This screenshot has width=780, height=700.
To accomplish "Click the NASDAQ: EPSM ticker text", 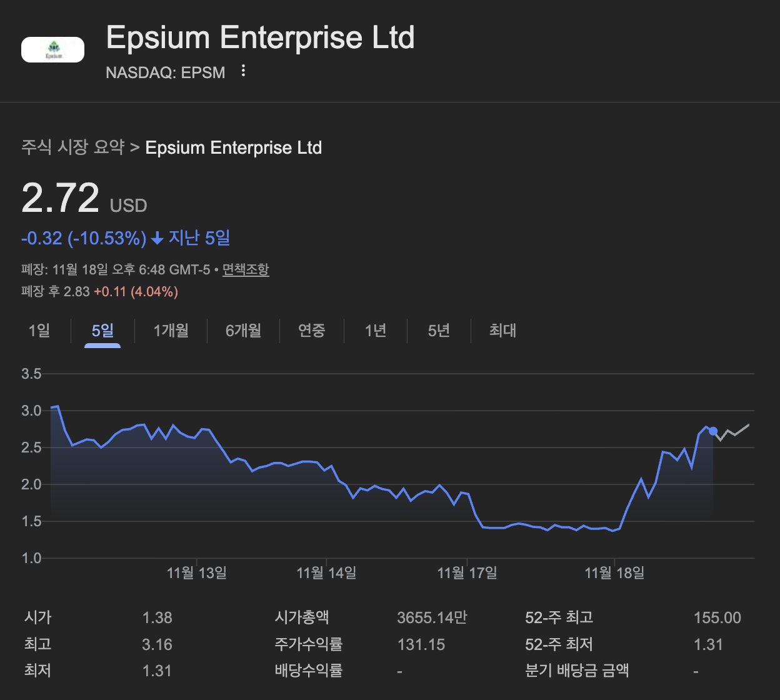I will [x=166, y=72].
